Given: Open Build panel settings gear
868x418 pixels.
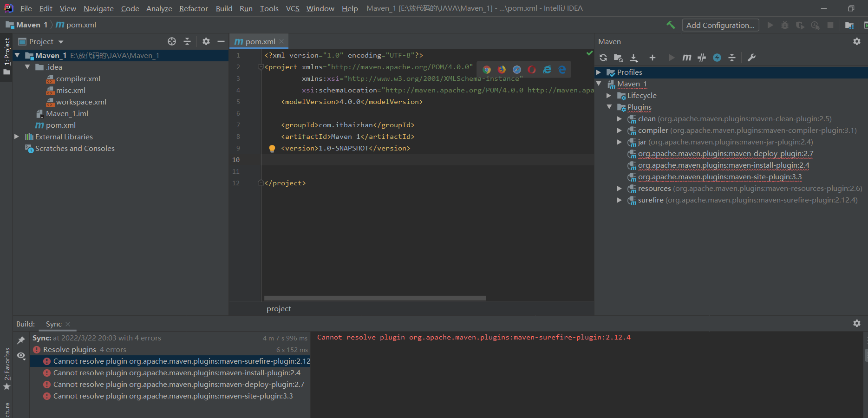Looking at the screenshot, I should tap(857, 323).
